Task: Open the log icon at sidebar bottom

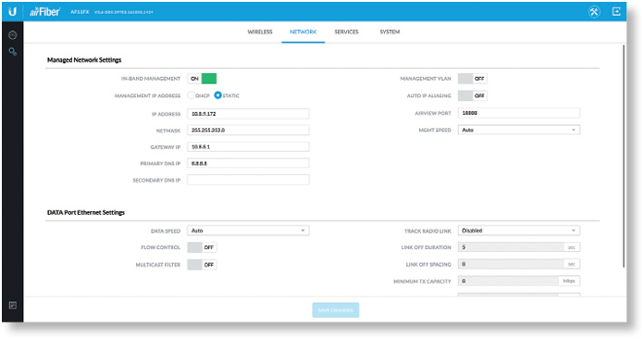Action: (x=13, y=305)
